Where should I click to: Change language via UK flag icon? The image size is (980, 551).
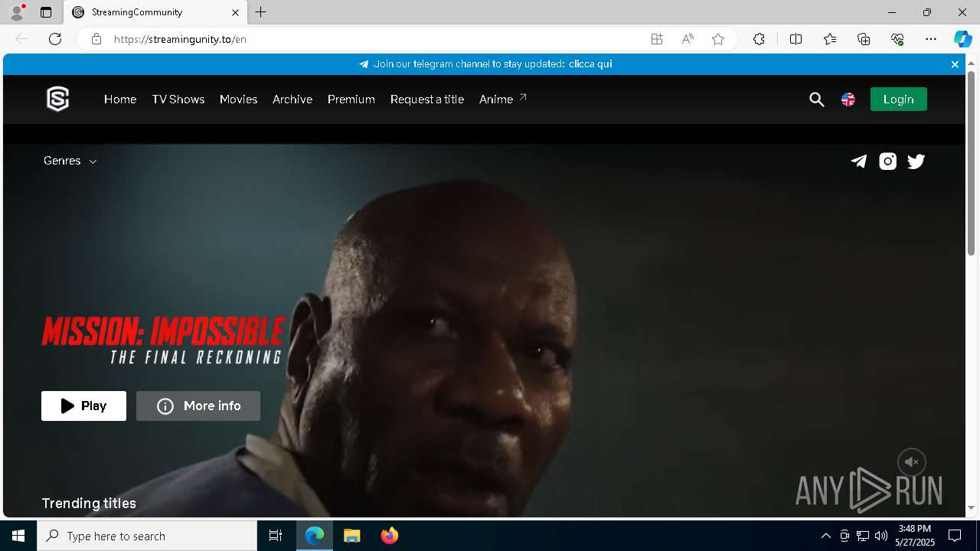pyautogui.click(x=848, y=99)
